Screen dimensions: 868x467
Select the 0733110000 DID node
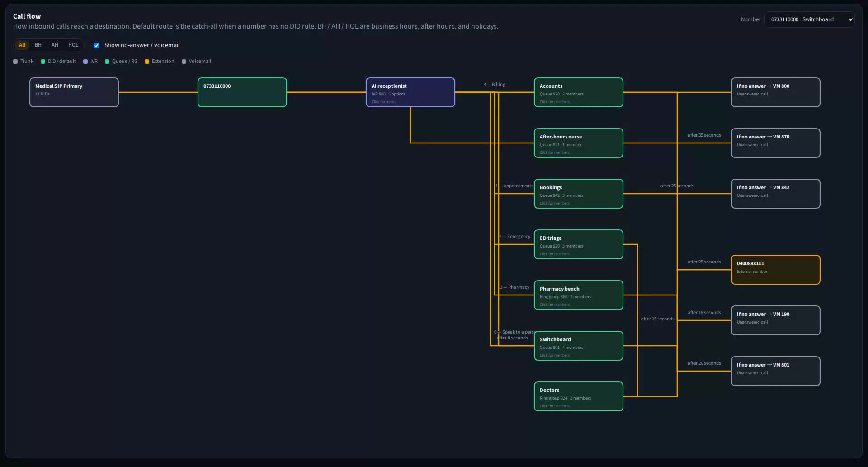coord(242,92)
